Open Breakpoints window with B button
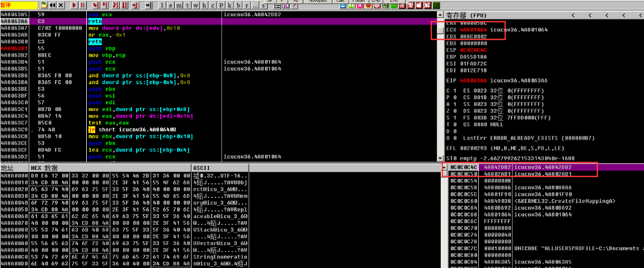This screenshot has width=644, height=268. (238, 5)
